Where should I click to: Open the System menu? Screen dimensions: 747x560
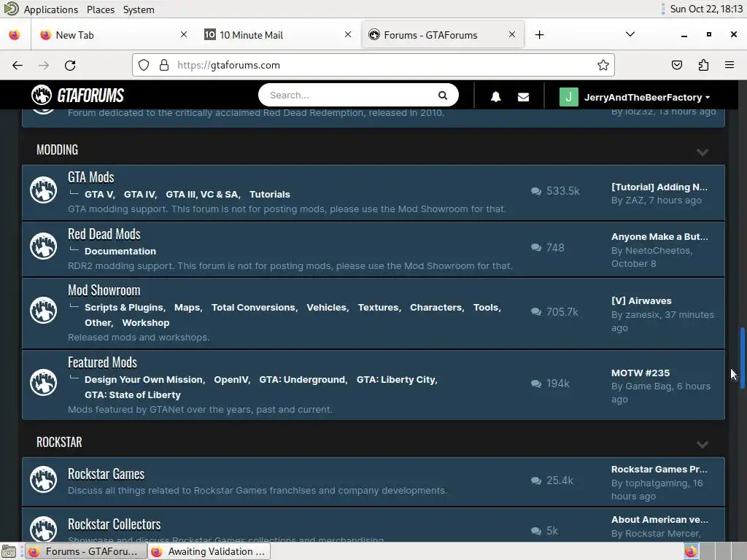coord(139,9)
